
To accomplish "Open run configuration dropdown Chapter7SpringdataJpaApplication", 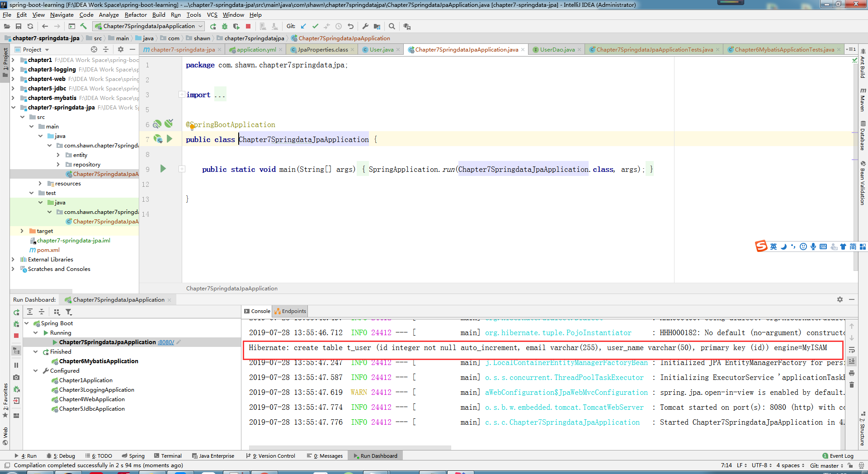I will pyautogui.click(x=149, y=26).
